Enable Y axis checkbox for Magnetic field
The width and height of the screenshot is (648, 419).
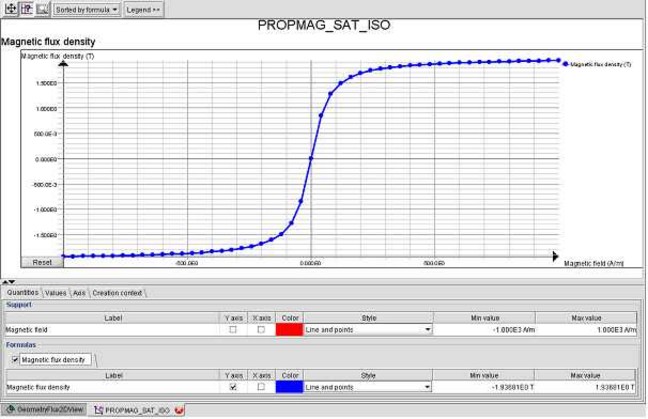click(233, 329)
